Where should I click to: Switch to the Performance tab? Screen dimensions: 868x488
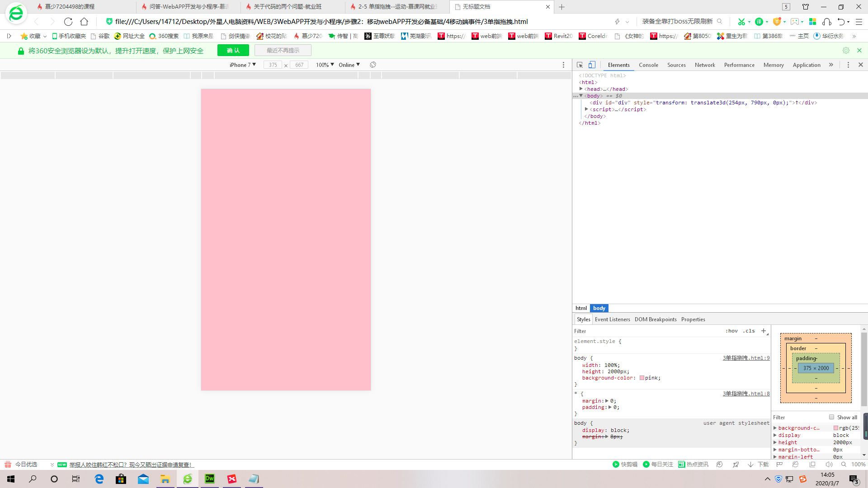(739, 65)
